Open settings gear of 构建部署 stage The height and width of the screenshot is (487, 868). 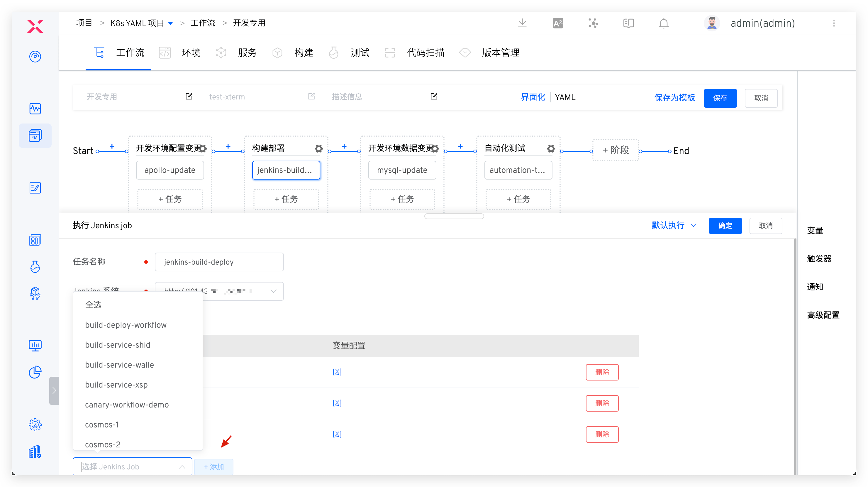[318, 148]
